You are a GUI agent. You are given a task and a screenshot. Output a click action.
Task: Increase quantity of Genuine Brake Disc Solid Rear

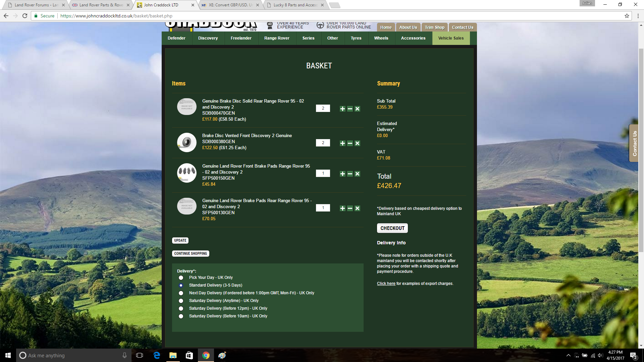(342, 109)
